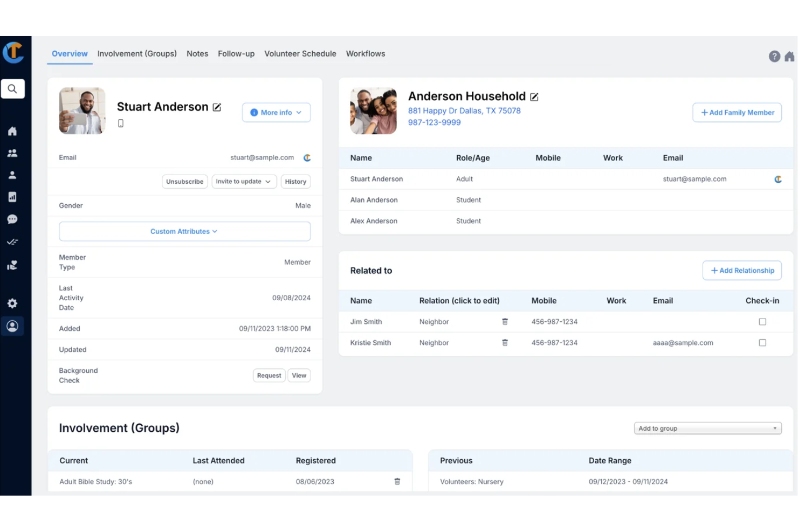Edit the Anderson Household name
The image size is (798, 532).
[x=534, y=97]
